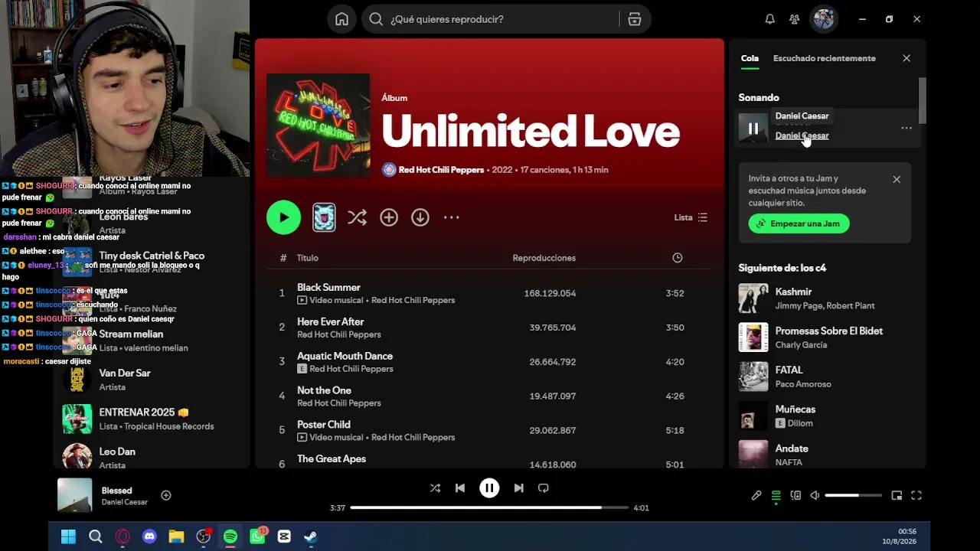The height and width of the screenshot is (551, 980).
Task: Open the miniplayer
Action: 897,496
